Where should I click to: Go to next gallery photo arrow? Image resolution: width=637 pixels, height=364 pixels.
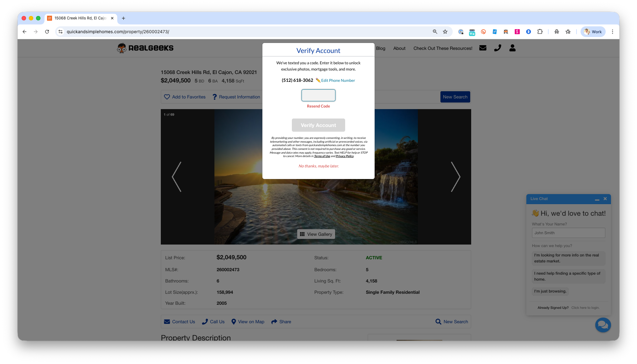(x=455, y=177)
